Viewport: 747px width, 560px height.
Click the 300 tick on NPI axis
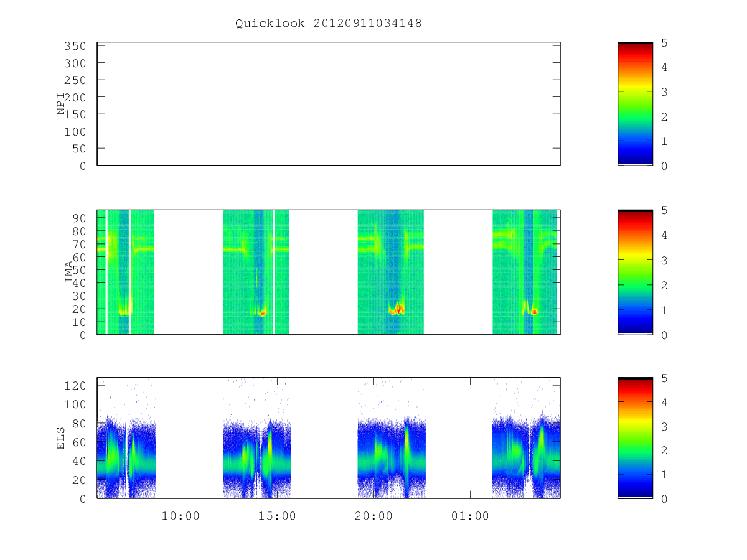(x=75, y=63)
